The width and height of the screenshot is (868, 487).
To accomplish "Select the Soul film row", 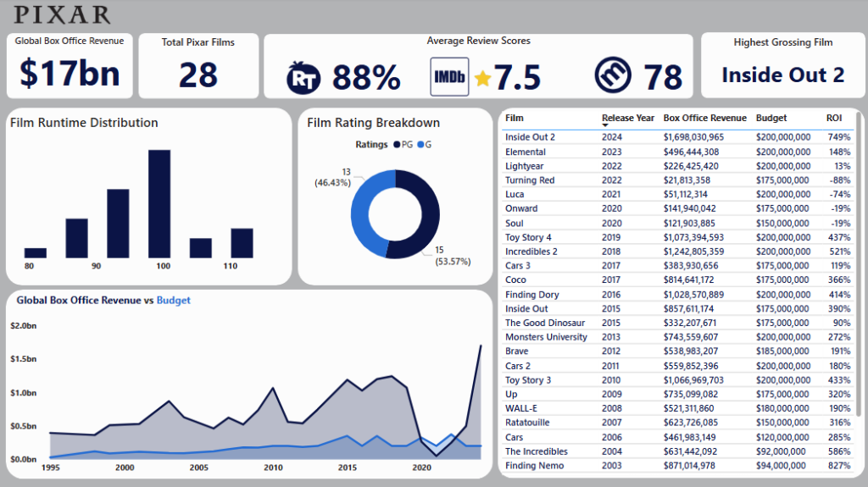I will coord(677,223).
